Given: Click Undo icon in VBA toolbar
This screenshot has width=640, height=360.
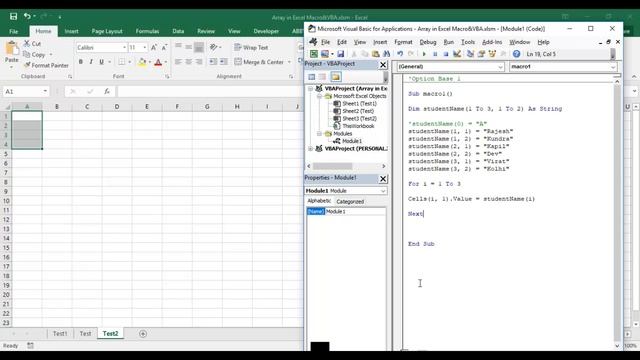Looking at the screenshot, I should click(400, 54).
